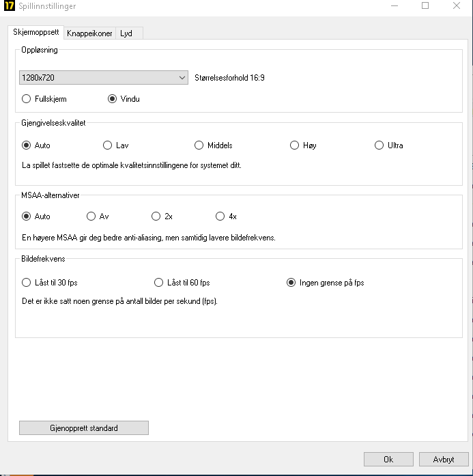Image resolution: width=473 pixels, height=476 pixels.
Task: Click the Gjenopprett standard button
Action: tap(84, 428)
